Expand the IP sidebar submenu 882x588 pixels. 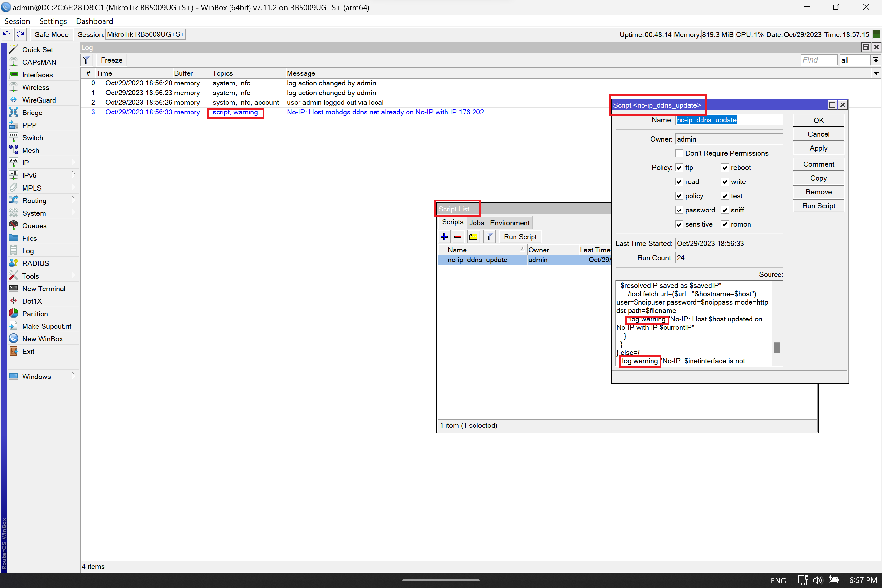(73, 162)
